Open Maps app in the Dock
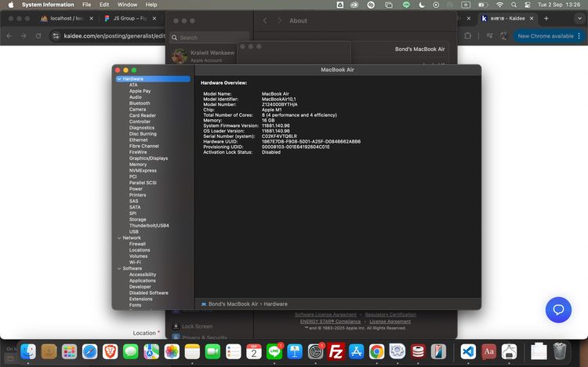The image size is (588, 367). tap(151, 351)
